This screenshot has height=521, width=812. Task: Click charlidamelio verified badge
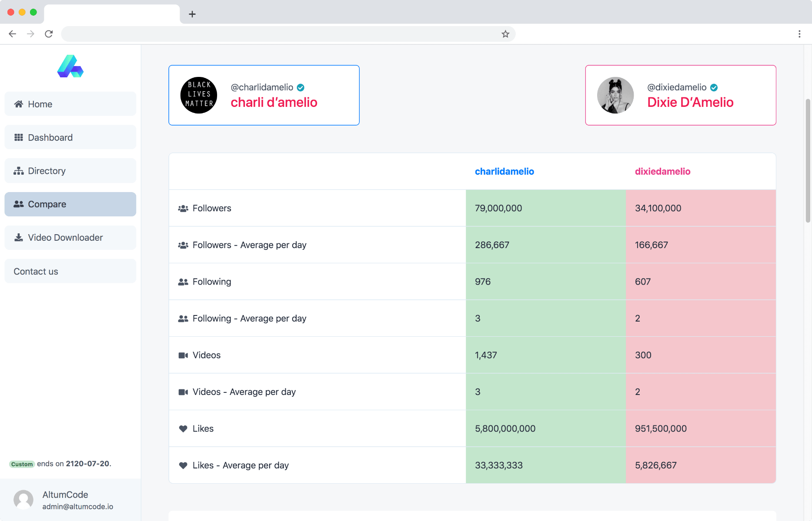[x=301, y=87]
